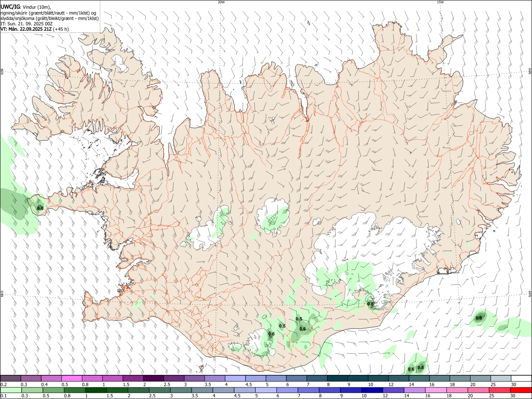
Task: Click the 'slydda/snjókoma' legend description line
Action: (49, 18)
